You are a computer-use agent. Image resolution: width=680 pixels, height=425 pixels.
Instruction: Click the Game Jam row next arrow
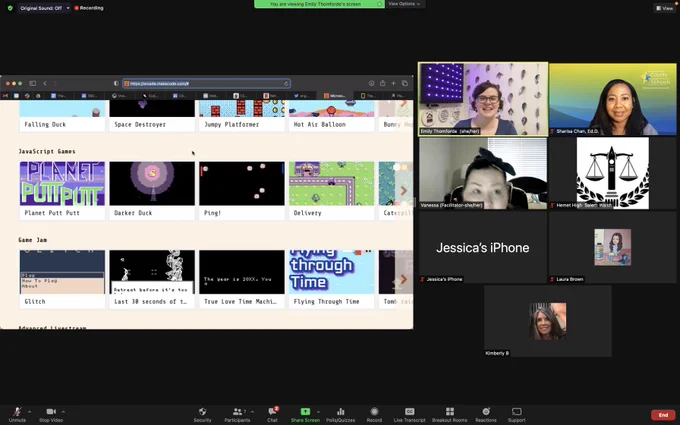tap(404, 279)
